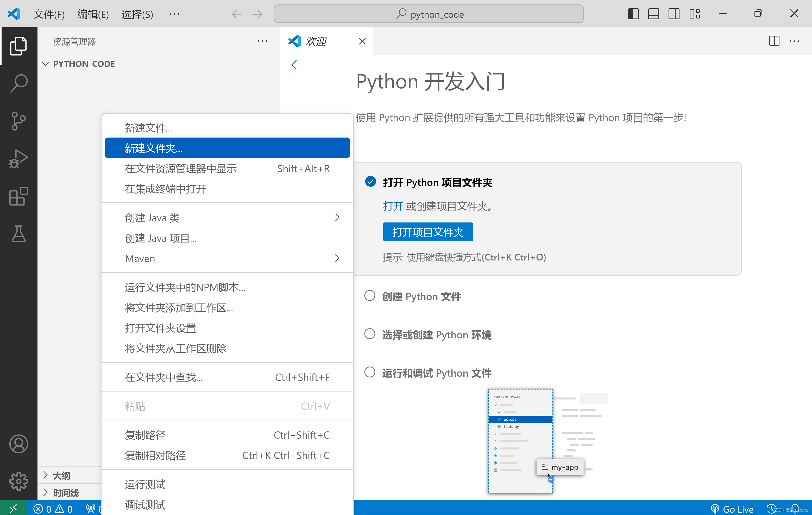This screenshot has width=812, height=515.
Task: Click the blue 打开 link
Action: [x=393, y=206]
